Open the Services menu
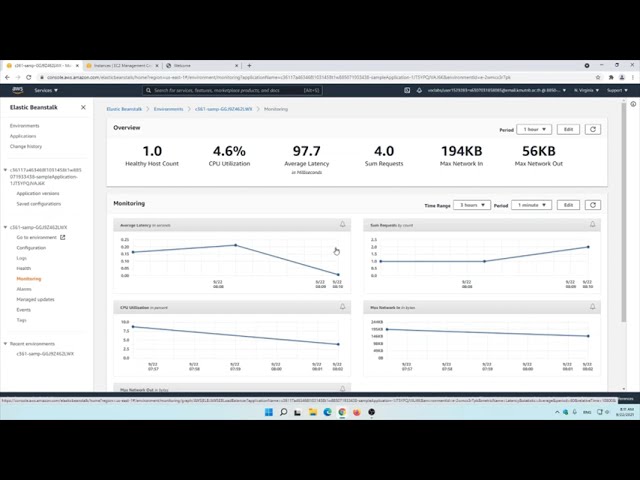Image resolution: width=640 pixels, height=480 pixels. (46, 90)
